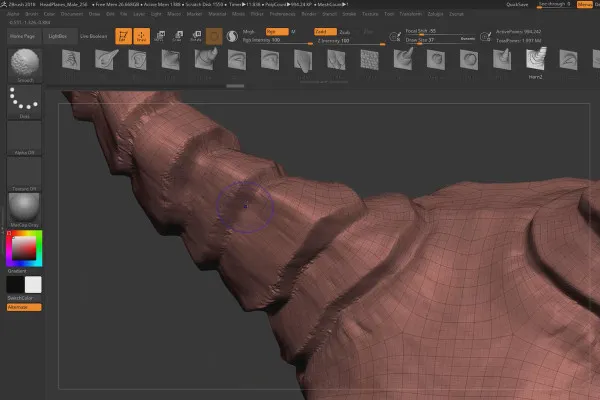
Task: Activate the Edit mode button
Action: coord(122,36)
